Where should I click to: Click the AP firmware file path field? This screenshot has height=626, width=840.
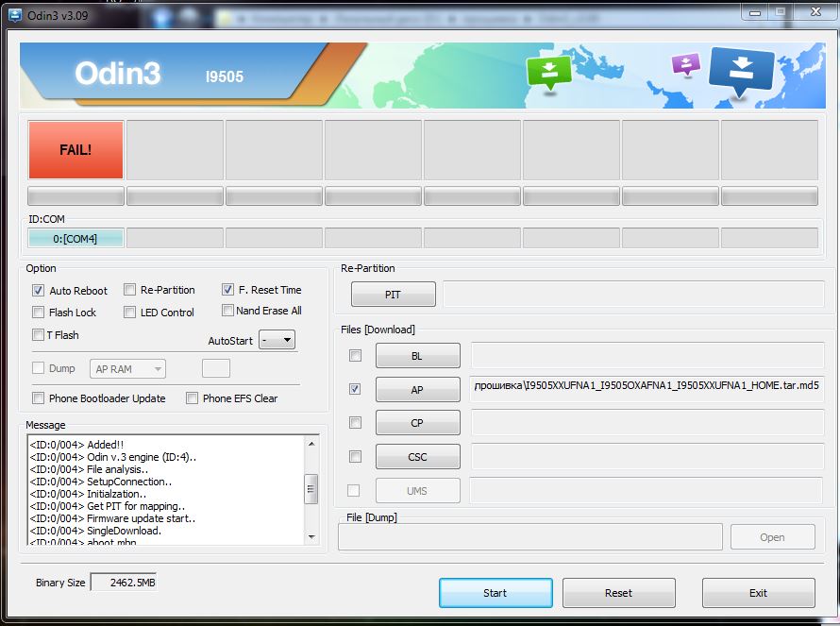(647, 388)
